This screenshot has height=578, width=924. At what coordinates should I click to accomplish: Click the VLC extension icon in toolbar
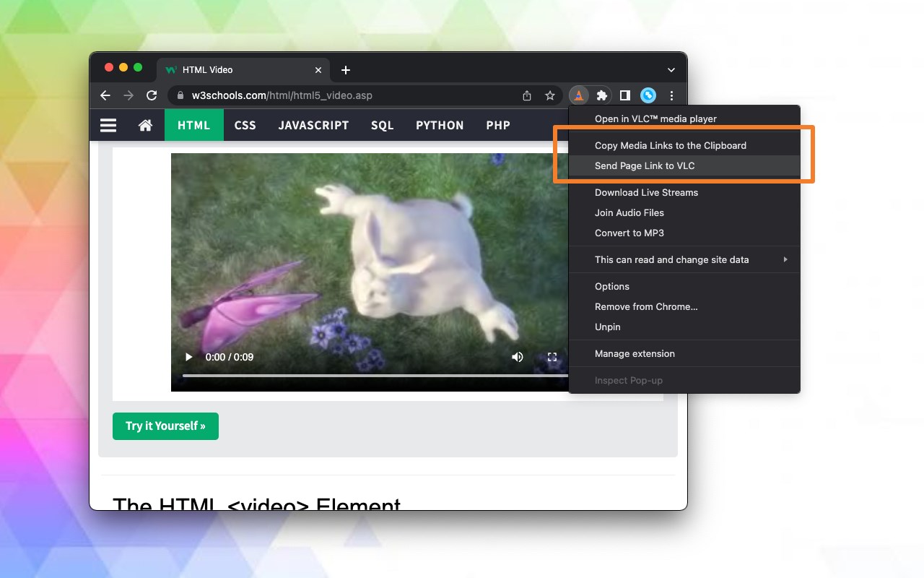[x=579, y=95]
